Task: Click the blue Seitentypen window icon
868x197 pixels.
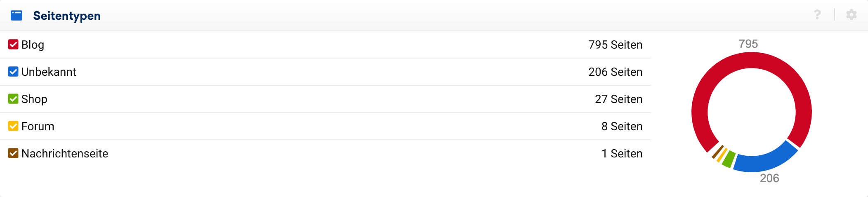Action: pyautogui.click(x=17, y=16)
